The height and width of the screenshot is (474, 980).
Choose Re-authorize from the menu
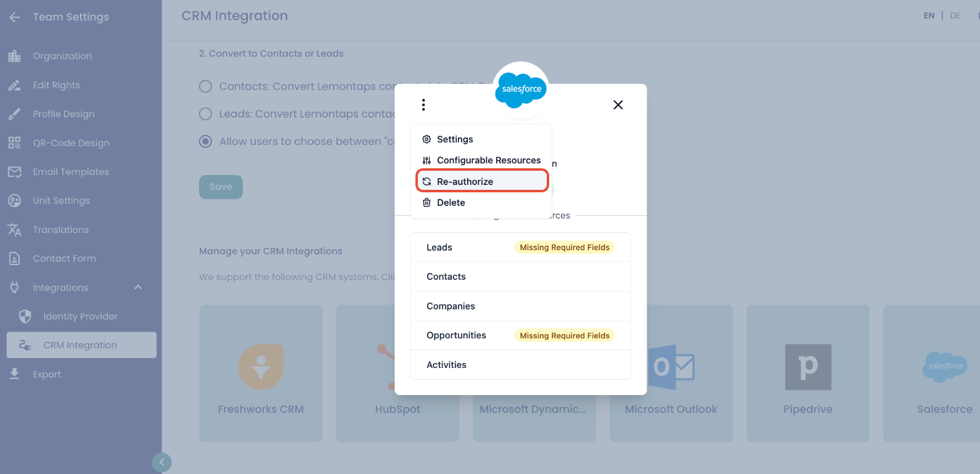tap(482, 181)
